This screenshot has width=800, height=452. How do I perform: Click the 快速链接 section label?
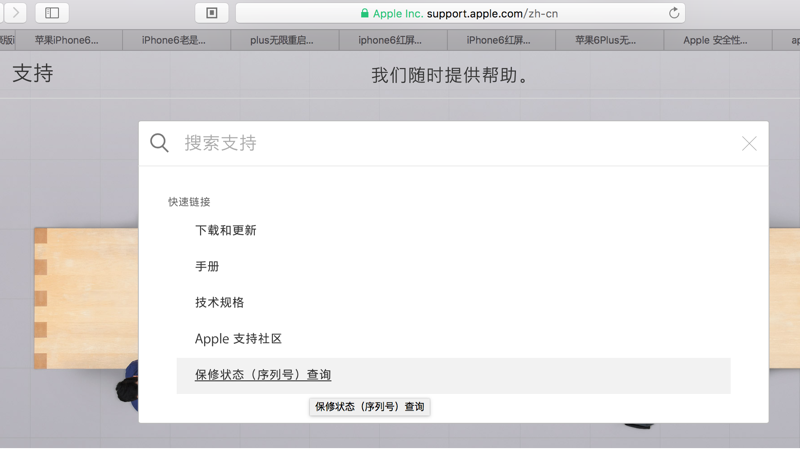pos(189,202)
